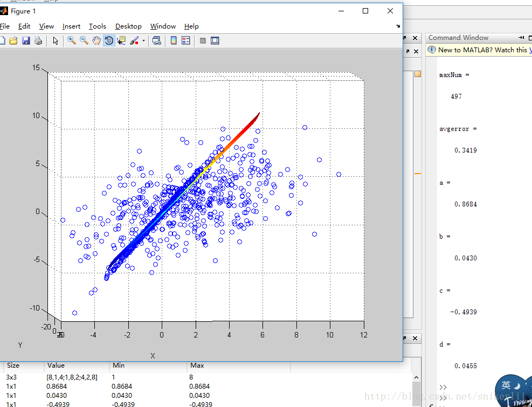Click the orange message indicator square
532x407 pixels.
pos(418,74)
